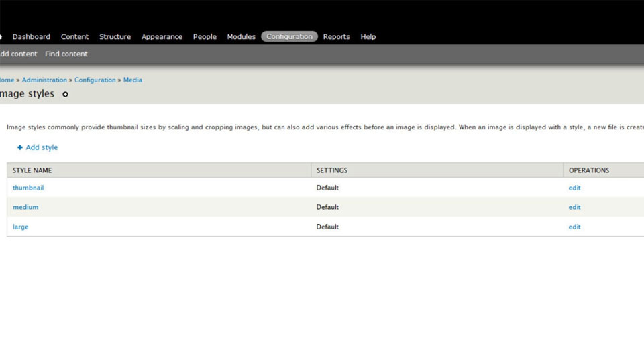This screenshot has height=362, width=644.
Task: Edit the thumbnail style
Action: [x=574, y=188]
